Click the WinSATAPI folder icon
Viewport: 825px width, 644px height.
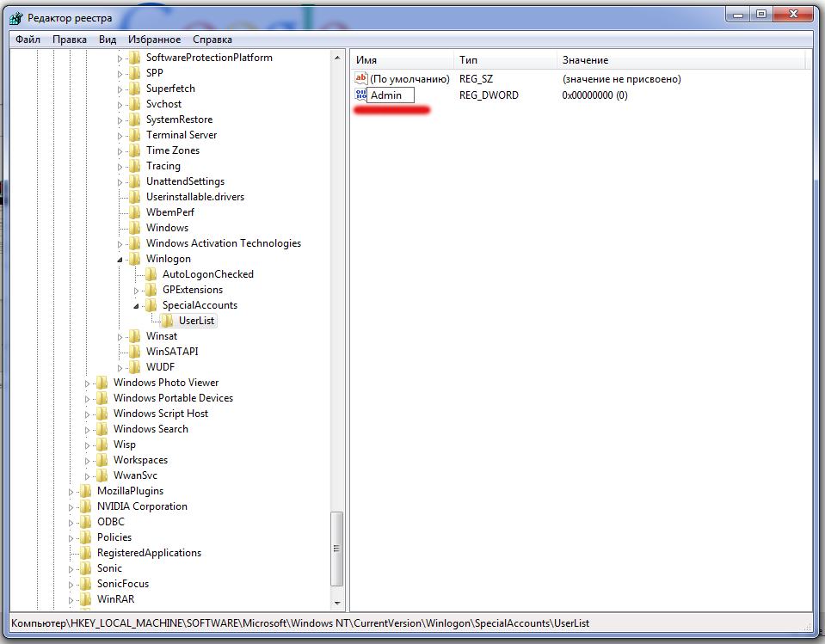coord(135,352)
